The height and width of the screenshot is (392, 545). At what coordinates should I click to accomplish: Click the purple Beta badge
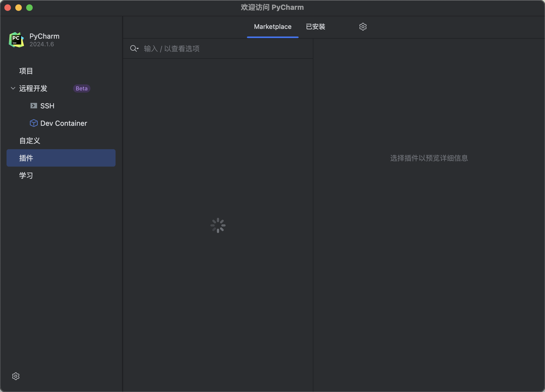click(x=81, y=88)
